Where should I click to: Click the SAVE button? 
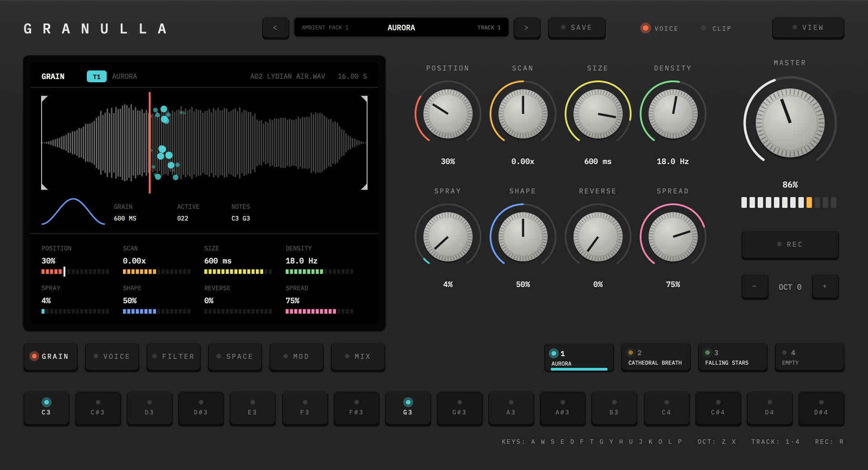pyautogui.click(x=576, y=28)
